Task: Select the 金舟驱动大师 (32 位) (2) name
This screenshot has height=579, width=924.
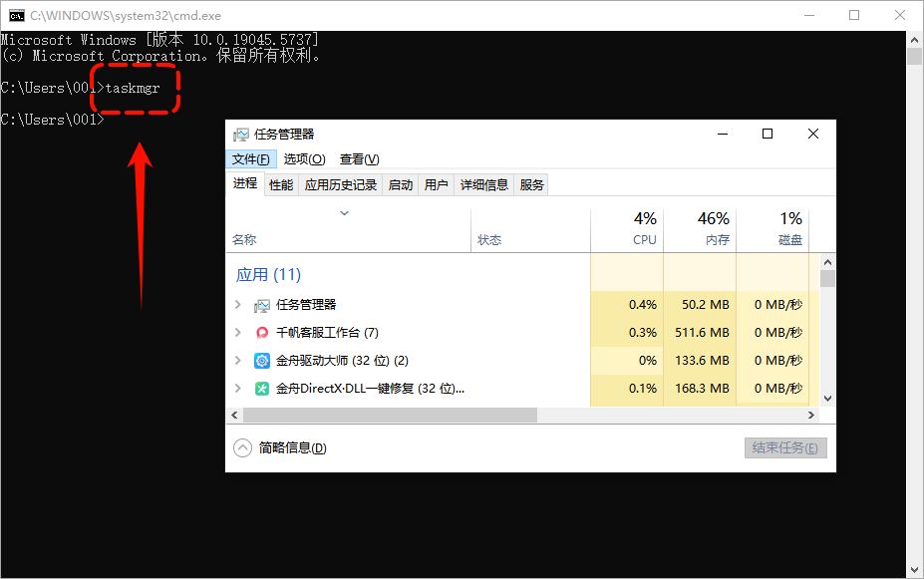Action: (x=342, y=361)
